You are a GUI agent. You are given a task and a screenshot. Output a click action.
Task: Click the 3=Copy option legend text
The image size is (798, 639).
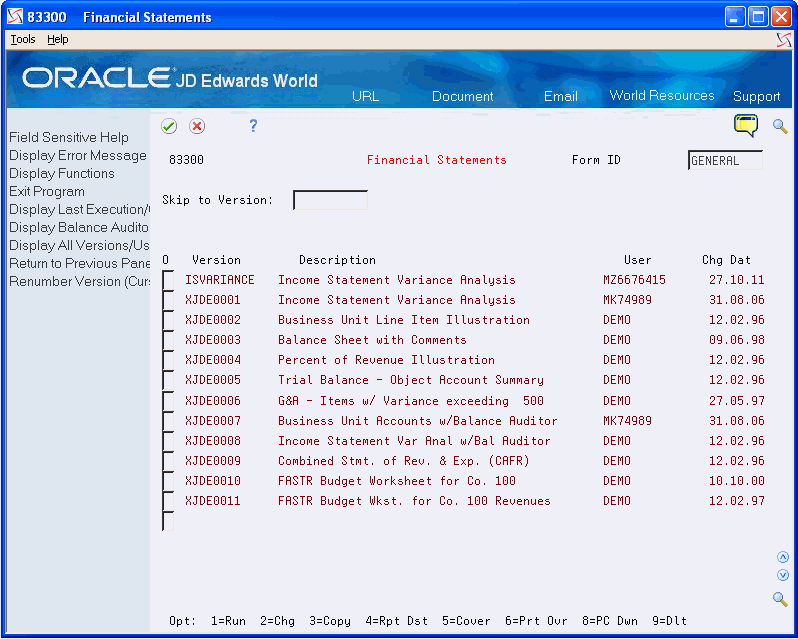click(x=330, y=621)
